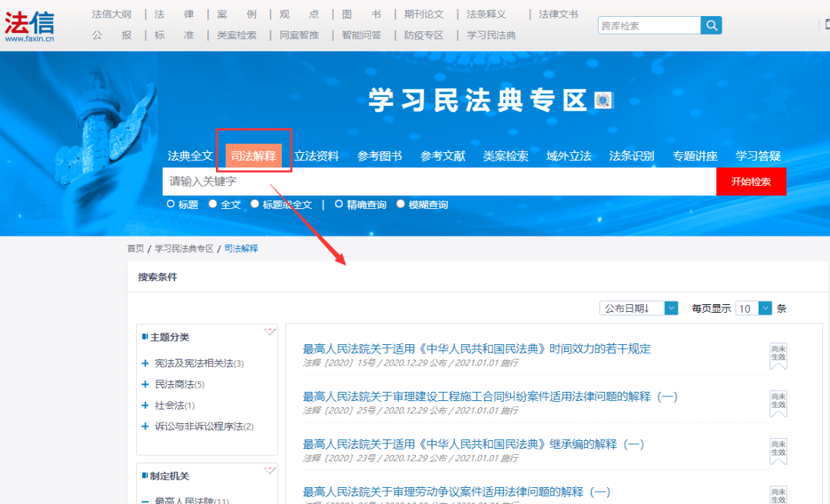Expand the 社会法 category

pyautogui.click(x=145, y=406)
